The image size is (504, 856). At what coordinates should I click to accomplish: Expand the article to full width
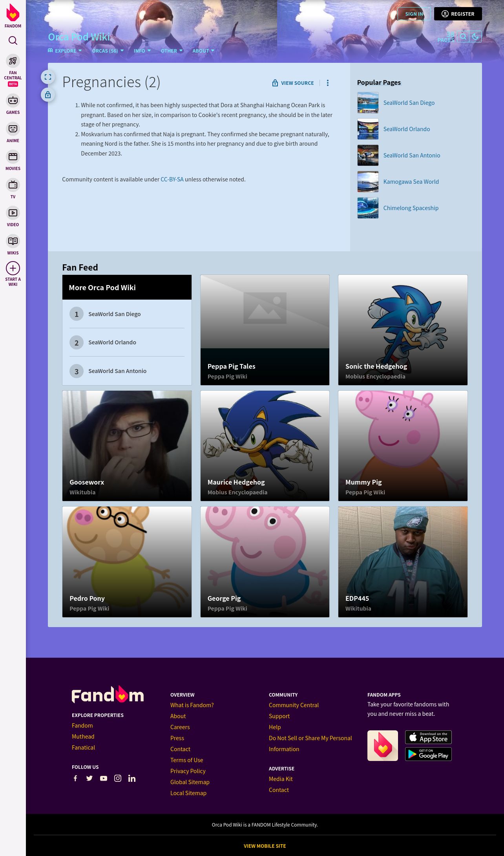pyautogui.click(x=48, y=77)
